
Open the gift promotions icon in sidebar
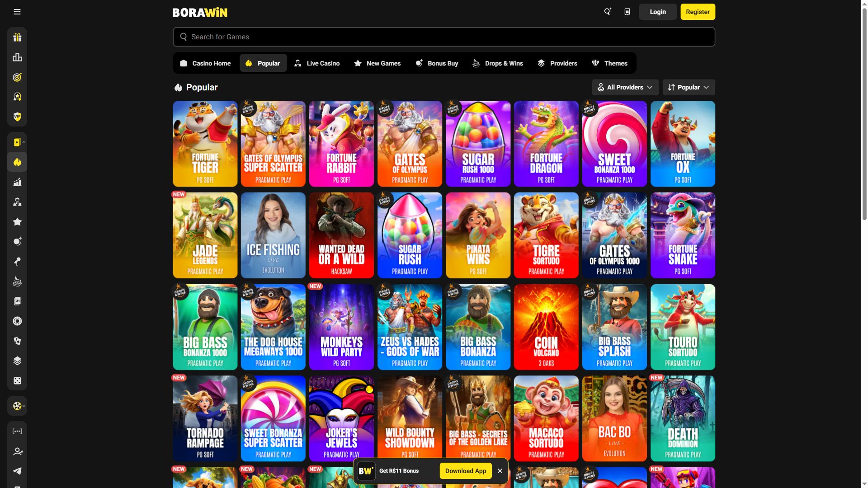coord(17,38)
